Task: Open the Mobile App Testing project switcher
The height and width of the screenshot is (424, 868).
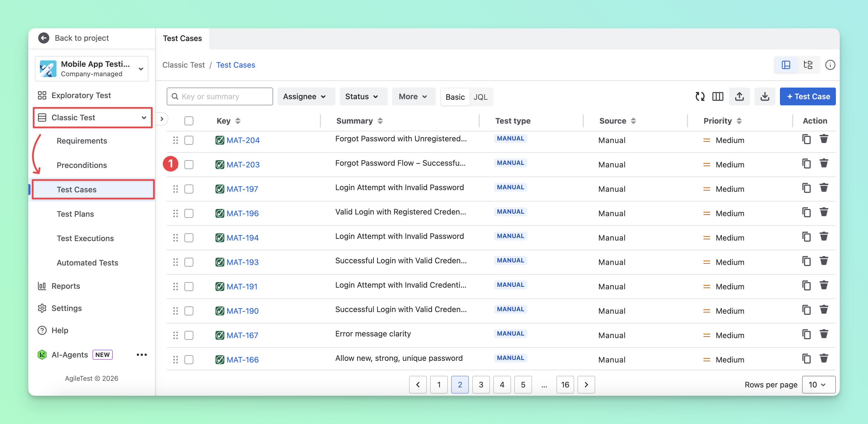Action: point(92,69)
